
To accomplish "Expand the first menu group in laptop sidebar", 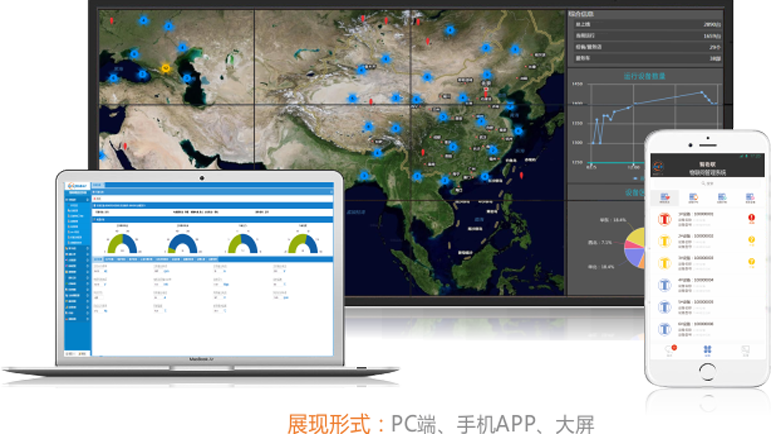I will (73, 199).
